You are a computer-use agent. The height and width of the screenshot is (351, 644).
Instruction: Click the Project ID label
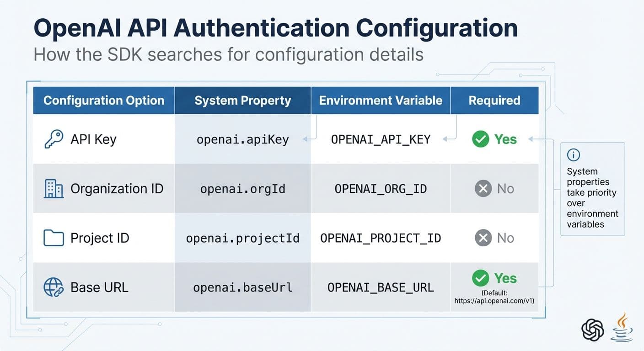point(100,238)
